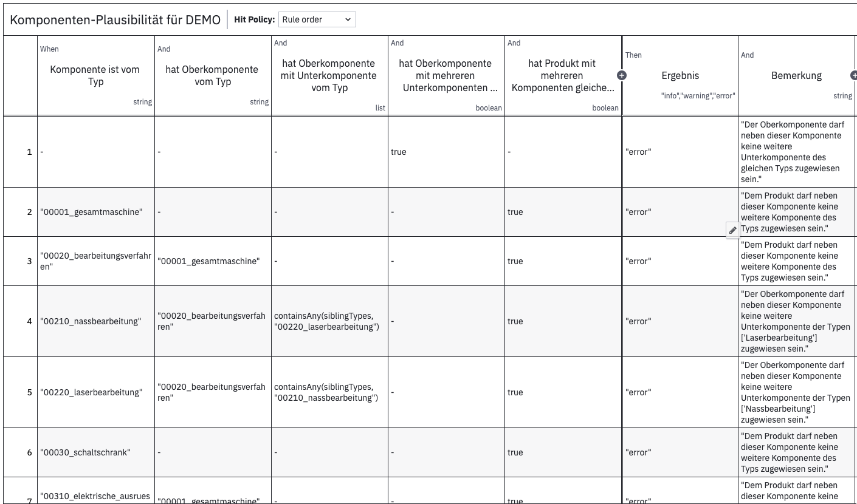The image size is (857, 504).
Task: Select rule number 4 row header
Action: (21, 321)
